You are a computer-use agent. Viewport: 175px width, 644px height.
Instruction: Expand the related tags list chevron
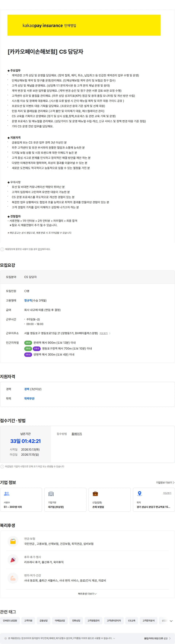click(171, 621)
